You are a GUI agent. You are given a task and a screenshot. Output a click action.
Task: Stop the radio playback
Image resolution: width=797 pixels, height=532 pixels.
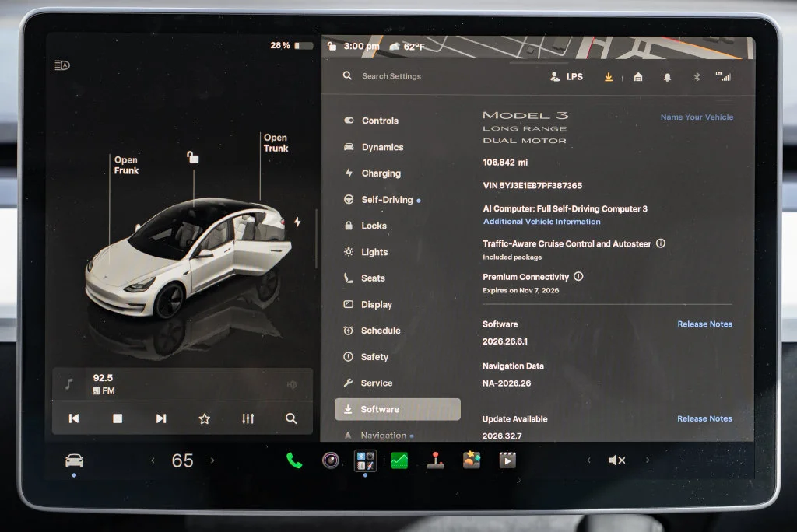click(x=118, y=418)
